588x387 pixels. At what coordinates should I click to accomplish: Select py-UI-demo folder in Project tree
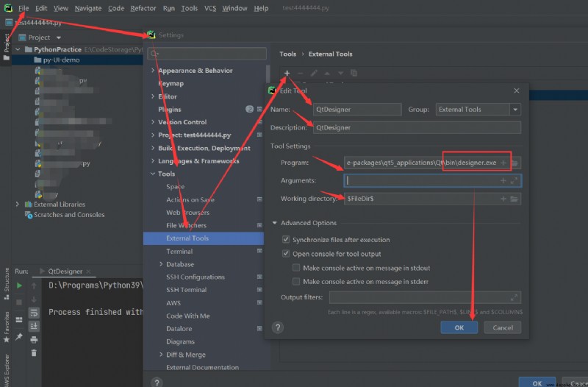61,60
